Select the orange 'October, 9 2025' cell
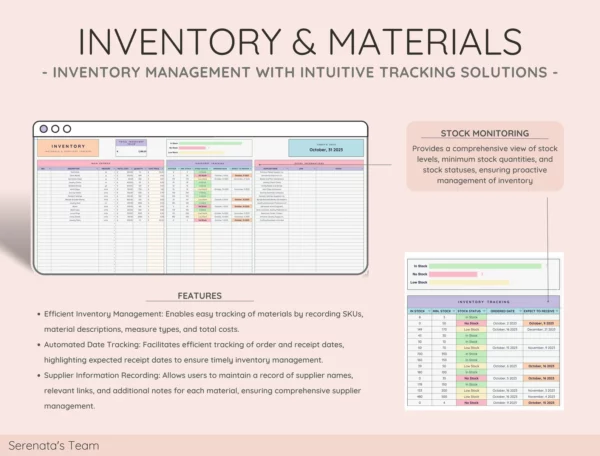Screen dimensions: 600x456 pos(541,323)
